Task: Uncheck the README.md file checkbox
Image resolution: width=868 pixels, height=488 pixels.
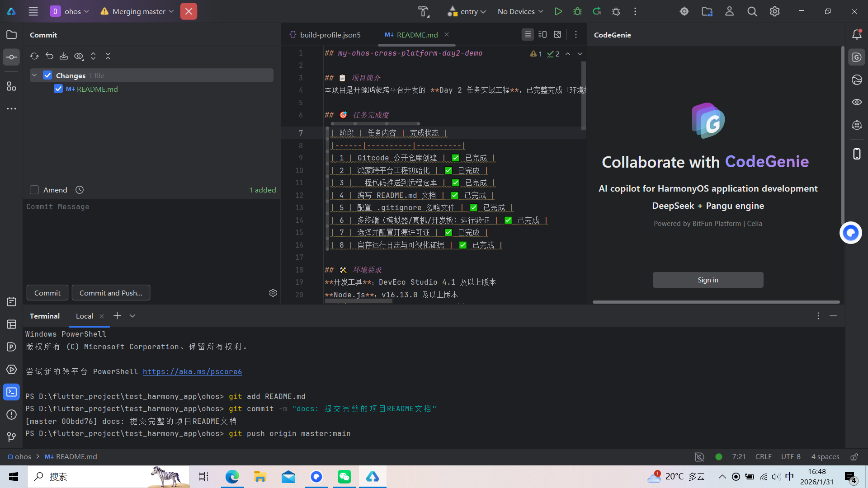Action: [58, 89]
